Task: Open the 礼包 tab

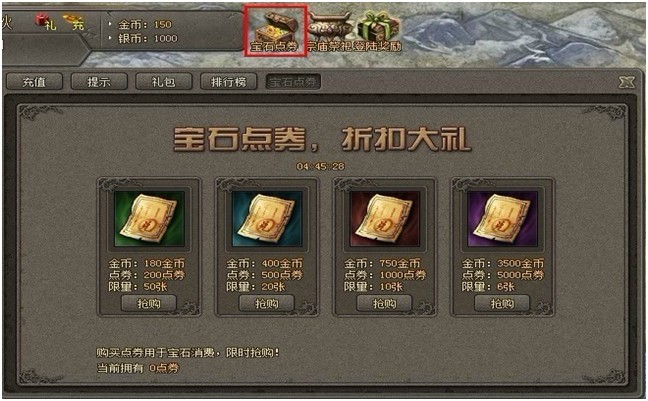Action: tap(164, 82)
